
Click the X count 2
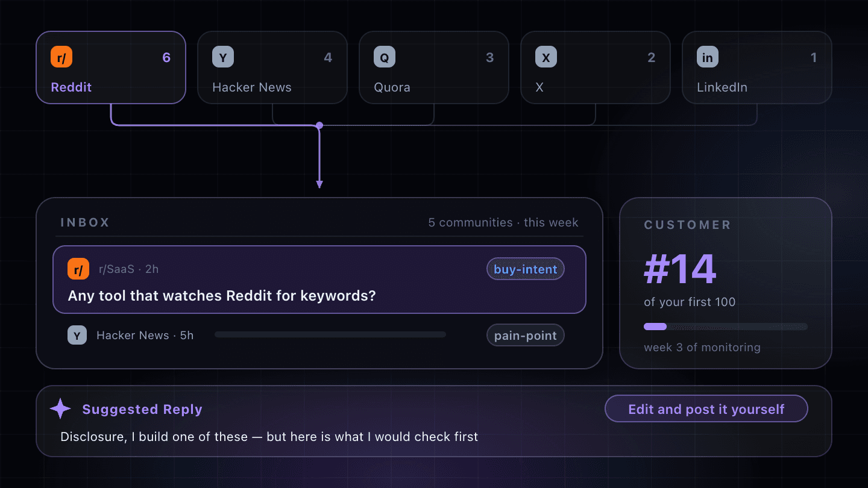pos(651,58)
